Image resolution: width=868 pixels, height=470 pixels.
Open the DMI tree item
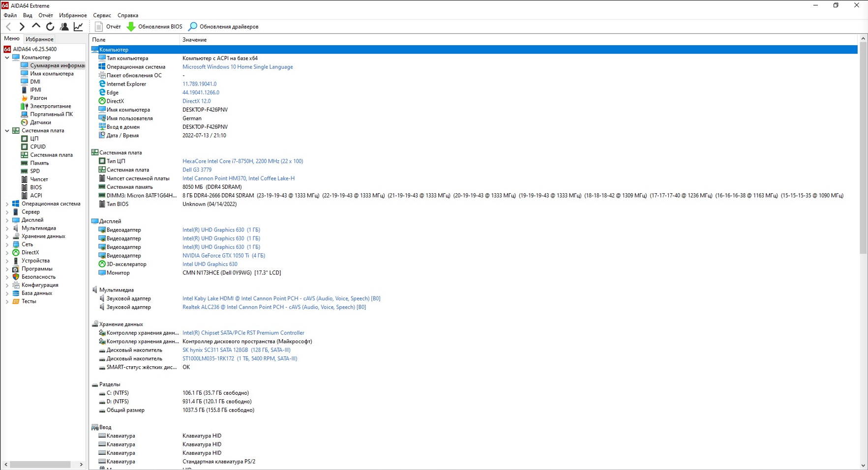tap(35, 82)
